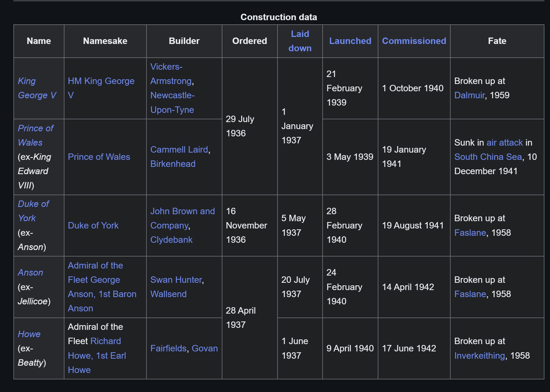The image size is (550, 392).
Task: Click the 24 February 1940 launched date
Action: pos(344,287)
